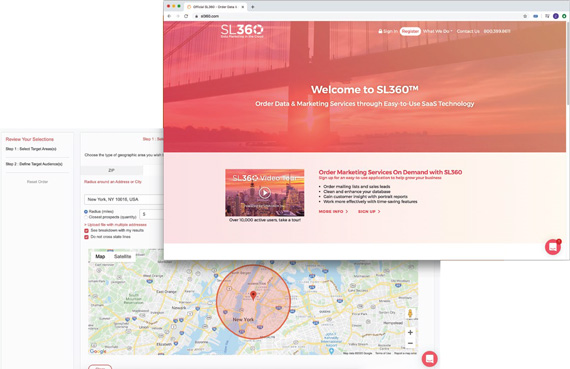The width and height of the screenshot is (570, 369).
Task: Click the SL360 logo in the header
Action: 242,31
